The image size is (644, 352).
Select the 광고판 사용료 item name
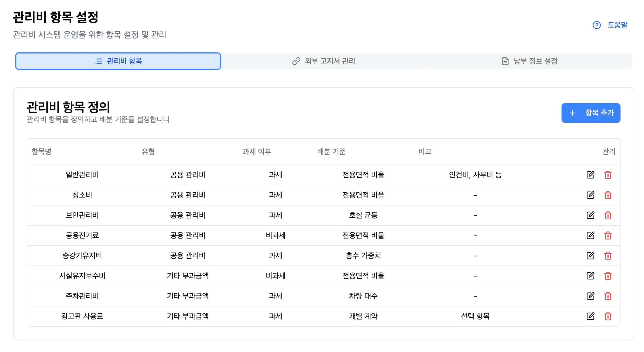[82, 316]
